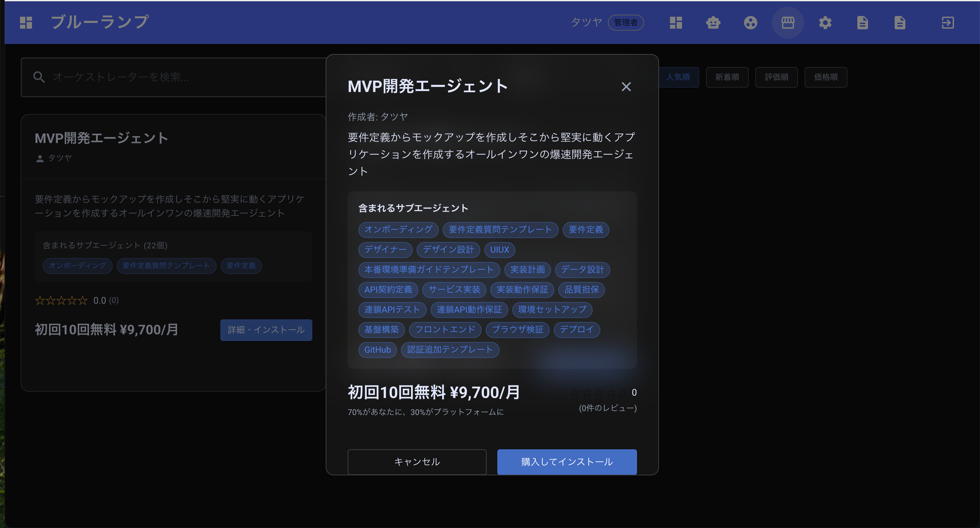Click the grid icon beside ブルーランプ title
This screenshot has width=980, height=528.
pos(26,23)
